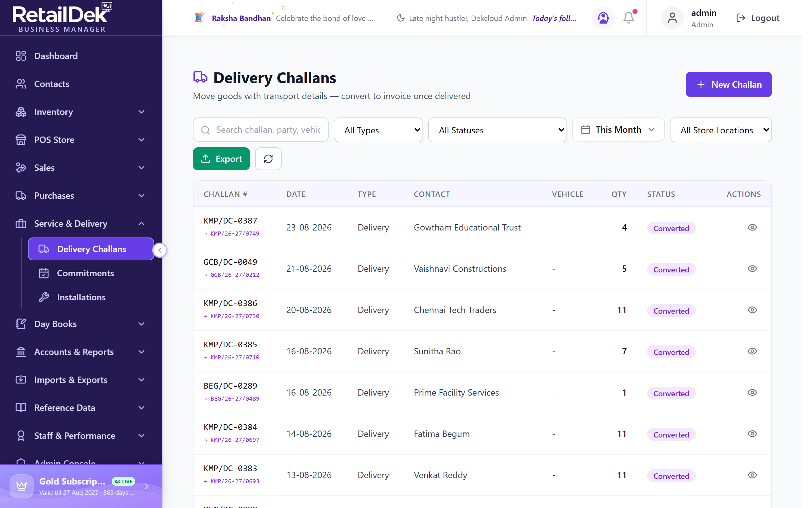Open the This Month date filter
812x508 pixels.
[x=618, y=130]
